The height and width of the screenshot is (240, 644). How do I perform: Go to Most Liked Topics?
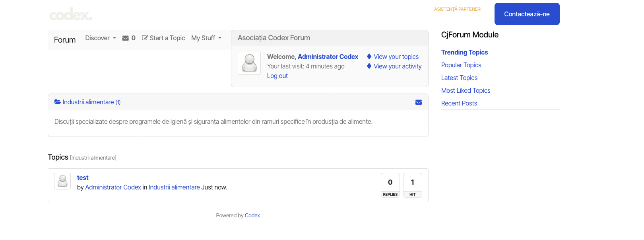pyautogui.click(x=466, y=90)
